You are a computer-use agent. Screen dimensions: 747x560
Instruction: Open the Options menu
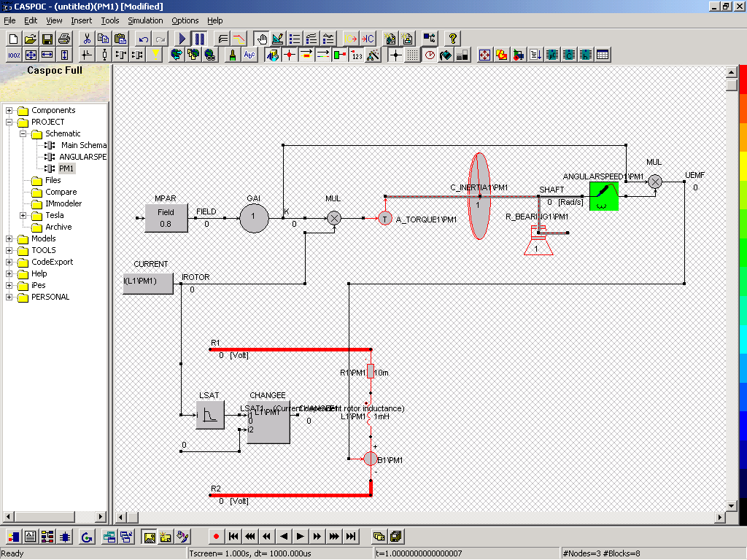pos(185,20)
